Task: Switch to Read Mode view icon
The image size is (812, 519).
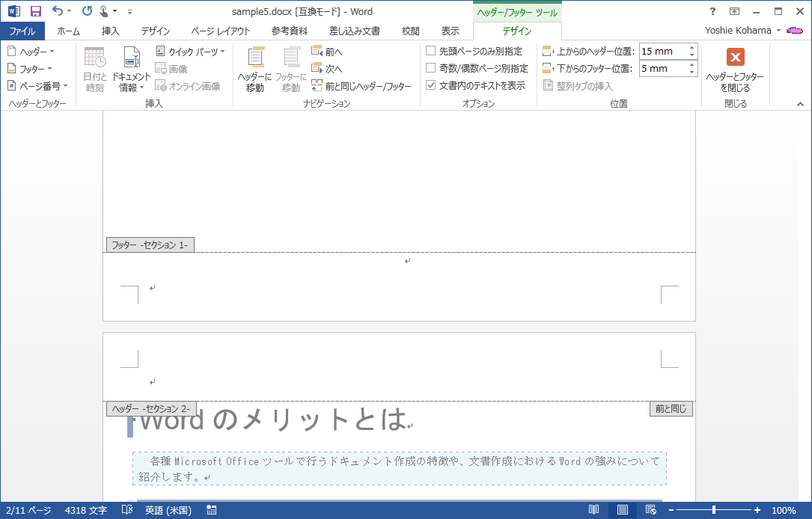Action: pos(594,510)
